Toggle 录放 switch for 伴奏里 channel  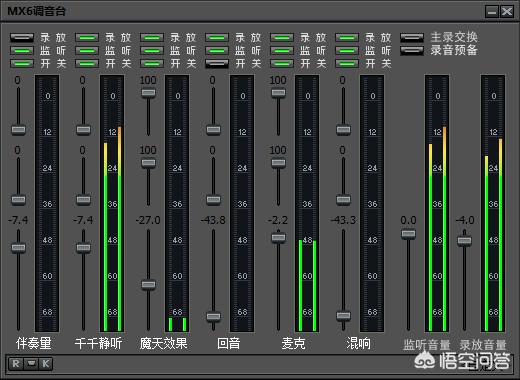click(x=22, y=37)
